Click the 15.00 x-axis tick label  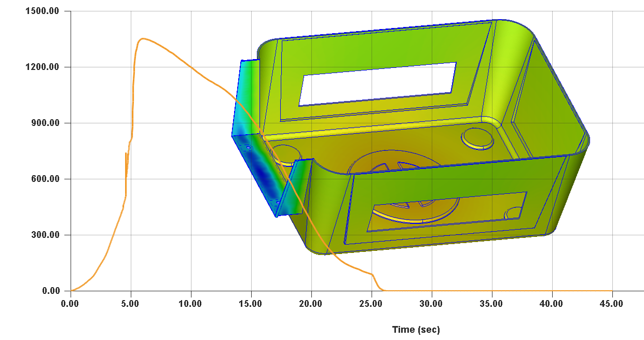pyautogui.click(x=251, y=304)
